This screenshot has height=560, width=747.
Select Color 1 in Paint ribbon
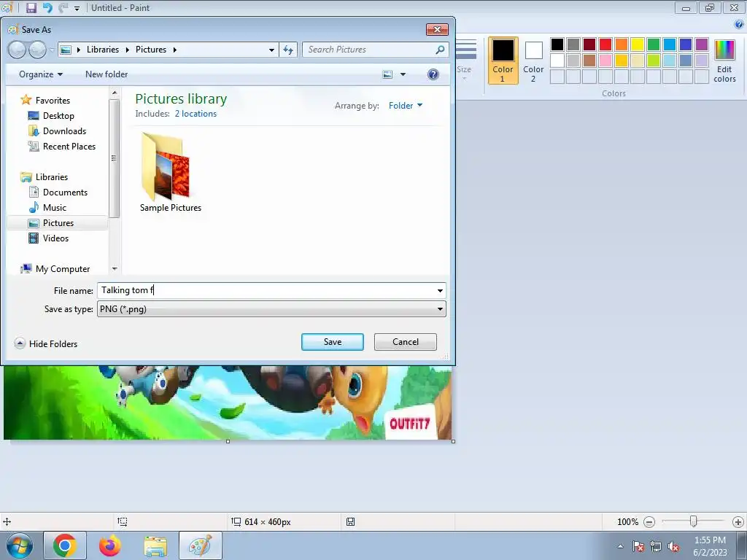(503, 61)
